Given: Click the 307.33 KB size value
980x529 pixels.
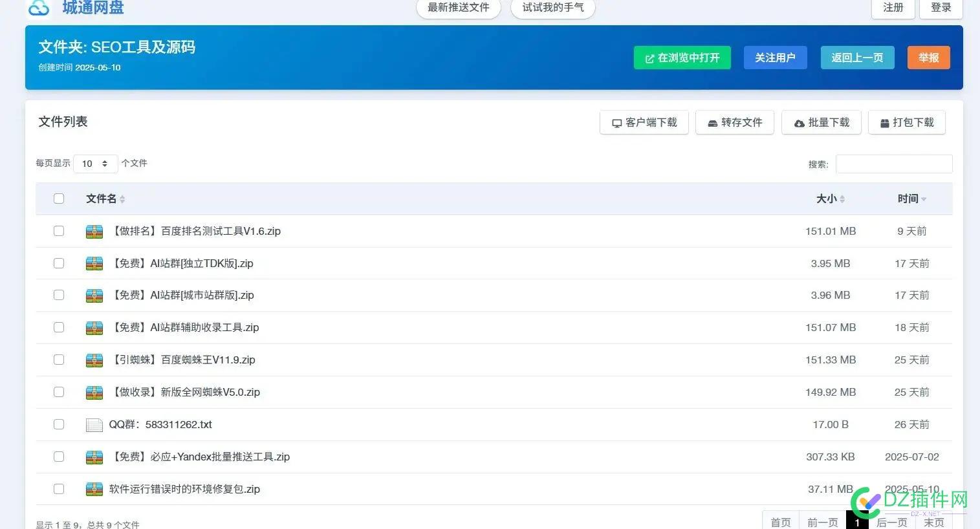Looking at the screenshot, I should click(831, 457).
